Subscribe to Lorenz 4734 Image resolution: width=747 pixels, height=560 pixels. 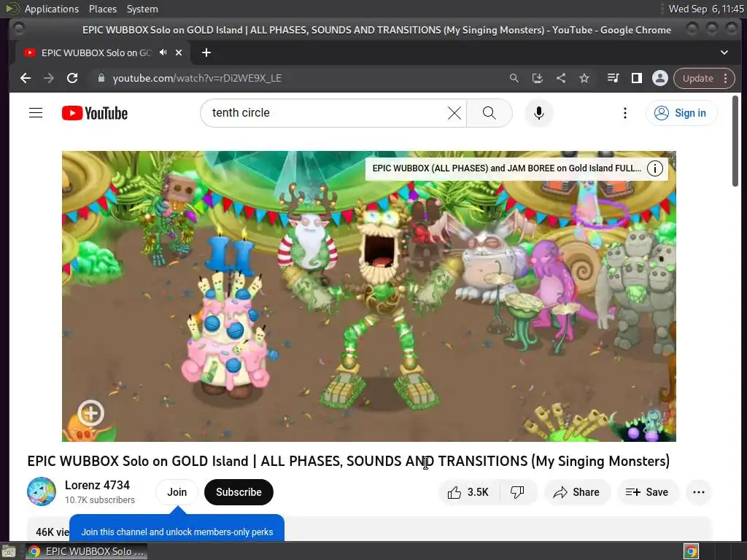point(239,492)
